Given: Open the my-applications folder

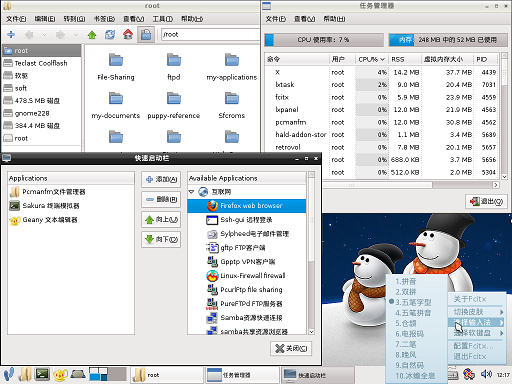Looking at the screenshot, I should pos(232,67).
